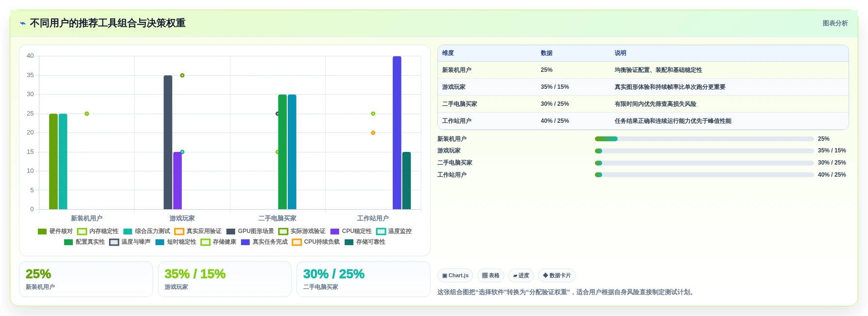
Task: Click the purple 15 bar for 游戏玩家
Action: click(x=177, y=181)
